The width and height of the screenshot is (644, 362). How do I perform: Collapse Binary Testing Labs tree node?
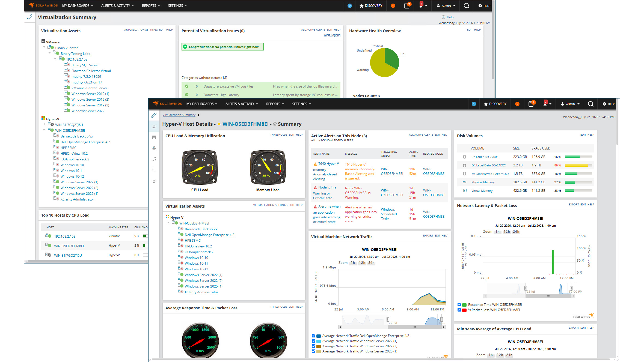pyautogui.click(x=49, y=53)
